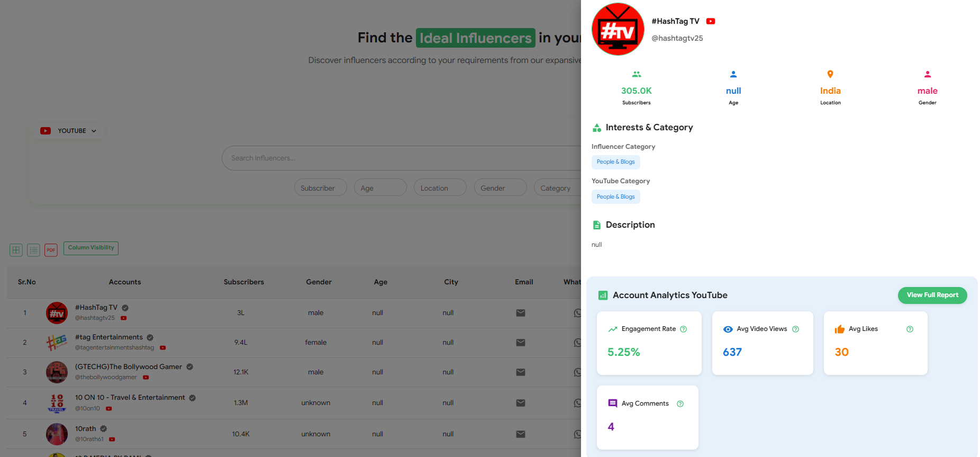
Task: Click the 10rath row email icon
Action: [521, 434]
